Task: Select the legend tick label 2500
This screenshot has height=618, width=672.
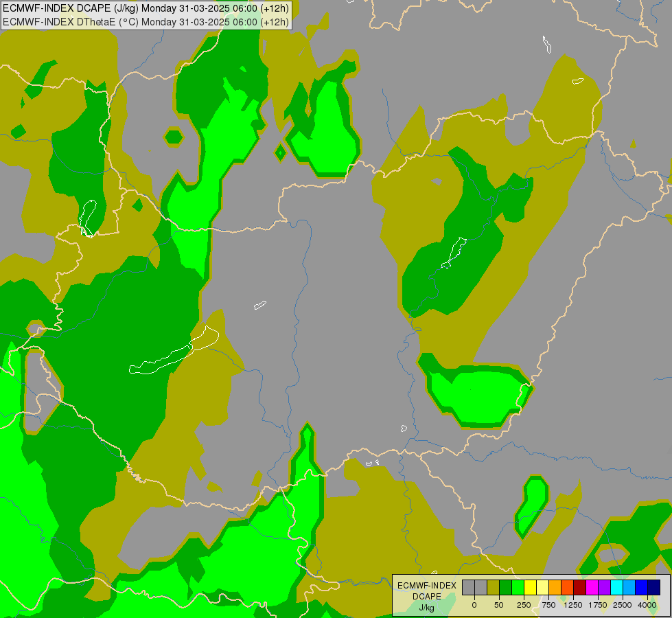Action: 623,605
